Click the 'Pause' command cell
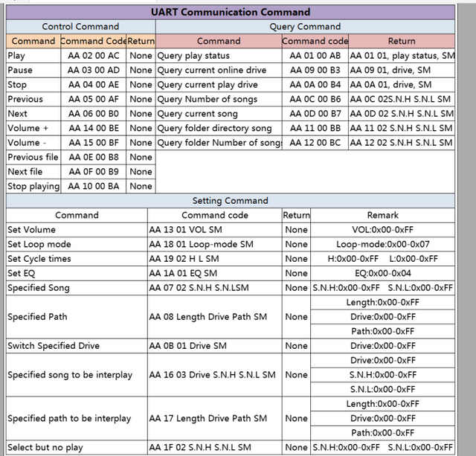 pos(33,71)
